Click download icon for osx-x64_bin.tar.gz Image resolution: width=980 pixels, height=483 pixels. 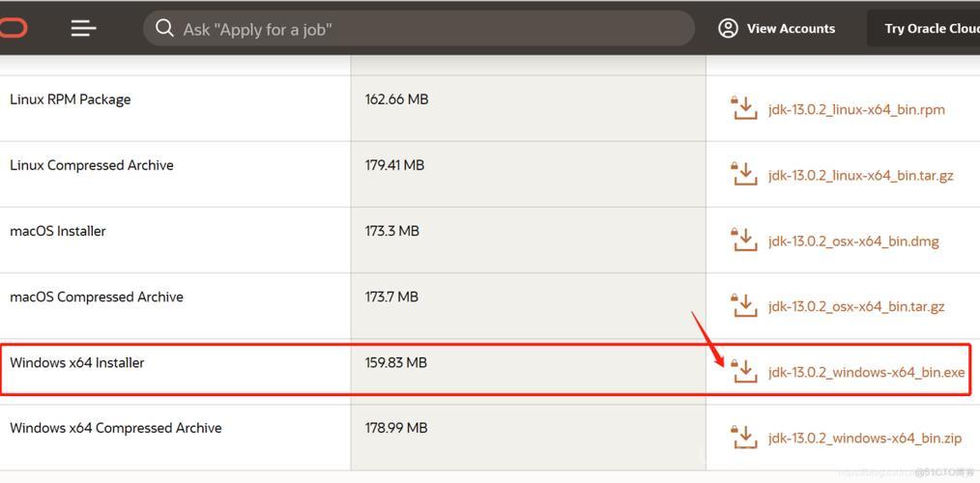[743, 305]
